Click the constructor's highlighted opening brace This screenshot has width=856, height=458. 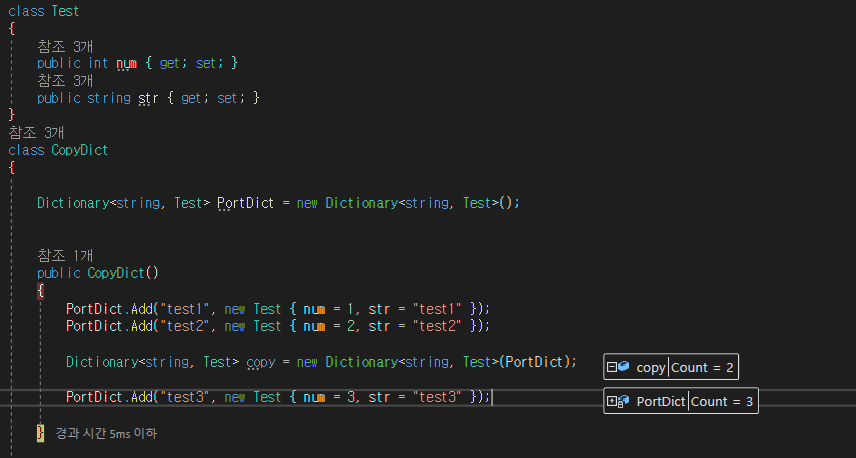click(x=40, y=291)
